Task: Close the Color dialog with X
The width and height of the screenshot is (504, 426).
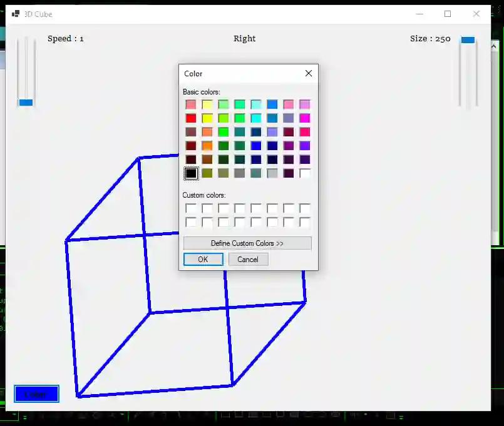Action: click(x=308, y=74)
